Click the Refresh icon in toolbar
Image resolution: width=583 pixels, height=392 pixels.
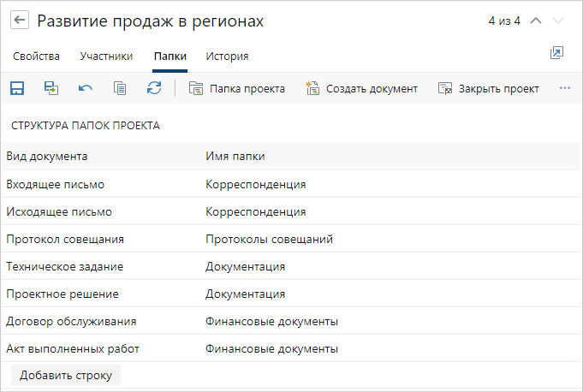[154, 88]
